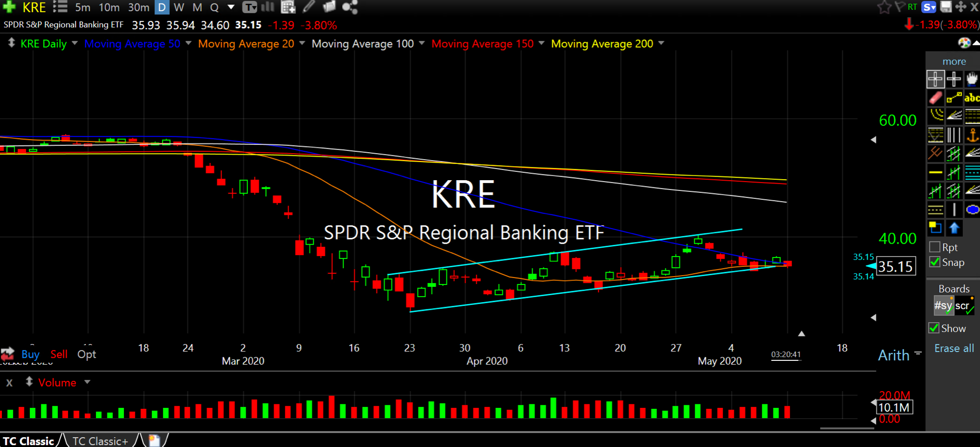Image resolution: width=980 pixels, height=447 pixels.
Task: Open the more time frames dropdown arrow
Action: point(231,7)
